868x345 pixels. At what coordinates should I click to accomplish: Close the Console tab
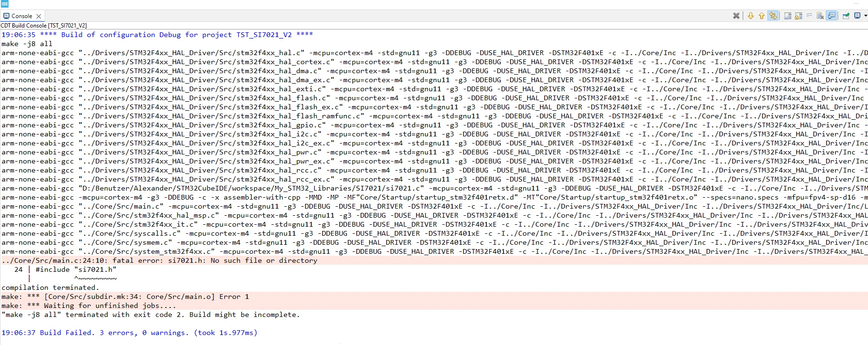click(39, 16)
